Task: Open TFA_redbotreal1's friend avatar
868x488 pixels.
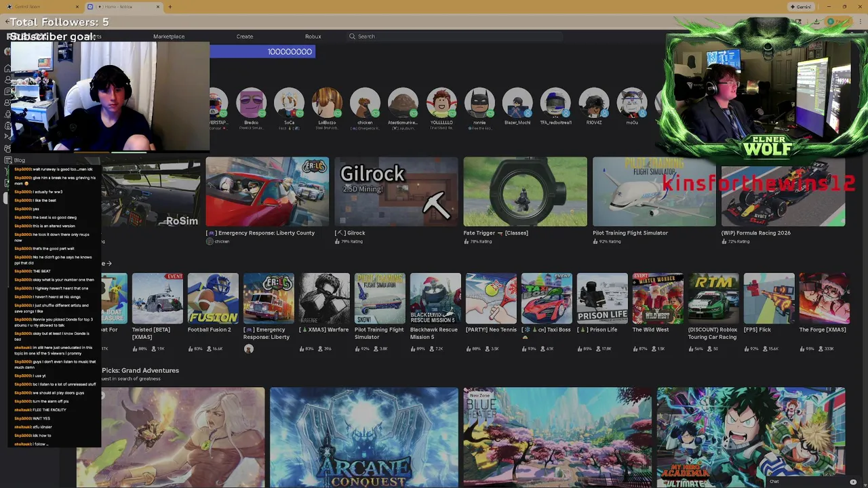Action: (555, 104)
